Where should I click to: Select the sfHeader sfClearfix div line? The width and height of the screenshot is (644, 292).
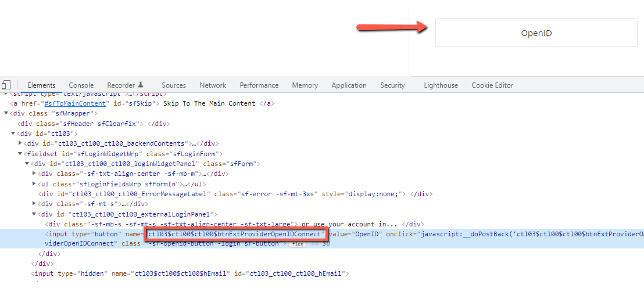[x=94, y=124]
